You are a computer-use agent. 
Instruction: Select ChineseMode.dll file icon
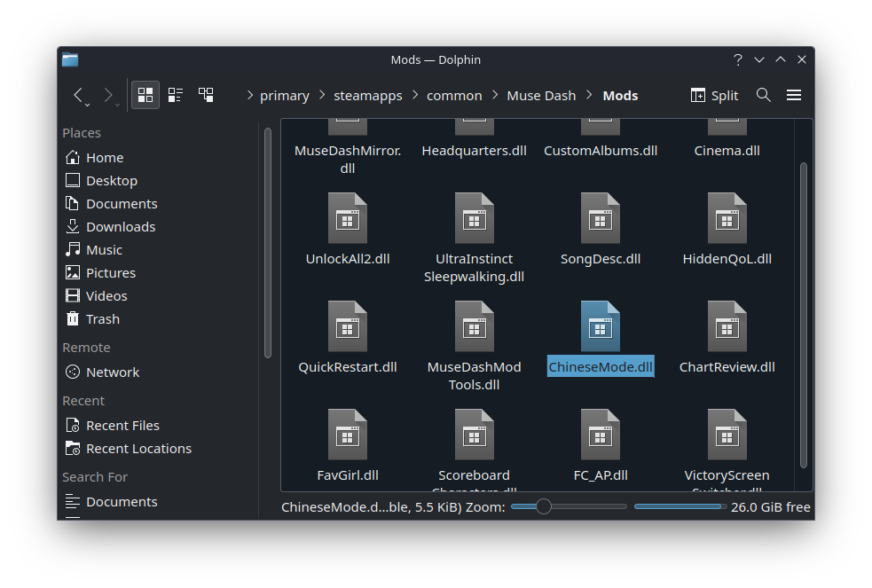point(601,326)
